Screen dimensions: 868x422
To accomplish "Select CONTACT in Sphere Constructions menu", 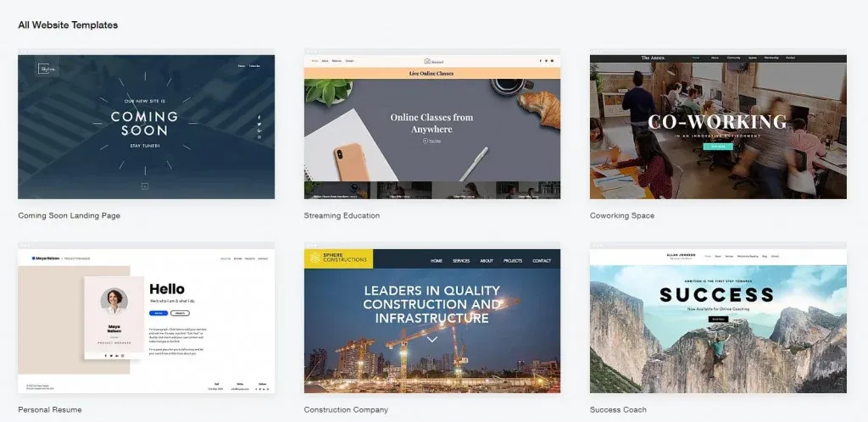I will (542, 260).
